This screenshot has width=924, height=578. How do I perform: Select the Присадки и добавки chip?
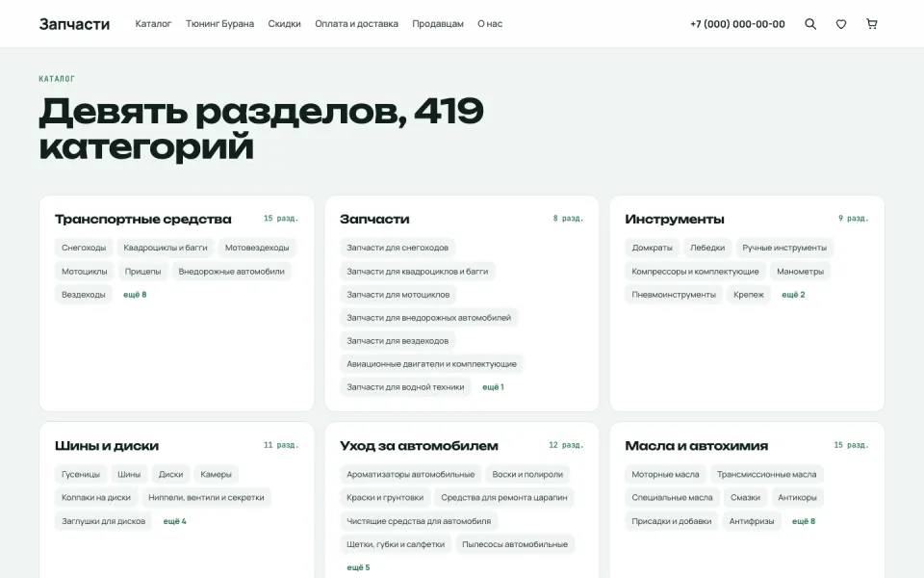tap(672, 521)
